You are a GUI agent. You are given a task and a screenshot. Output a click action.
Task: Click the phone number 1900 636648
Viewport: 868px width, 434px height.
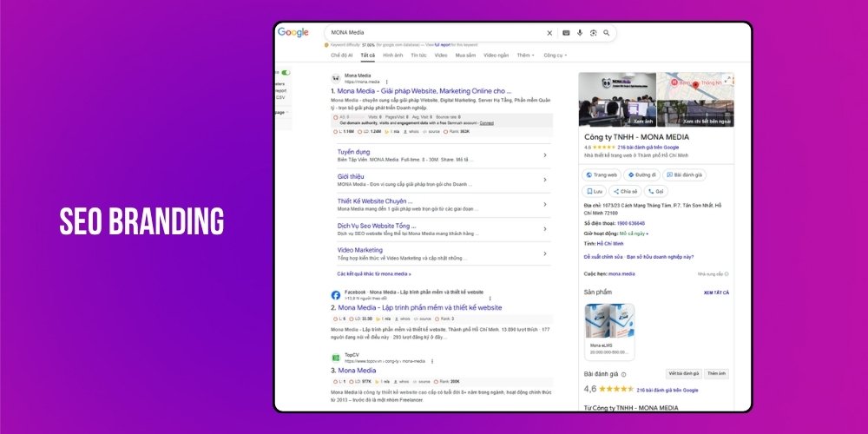[x=630, y=223]
